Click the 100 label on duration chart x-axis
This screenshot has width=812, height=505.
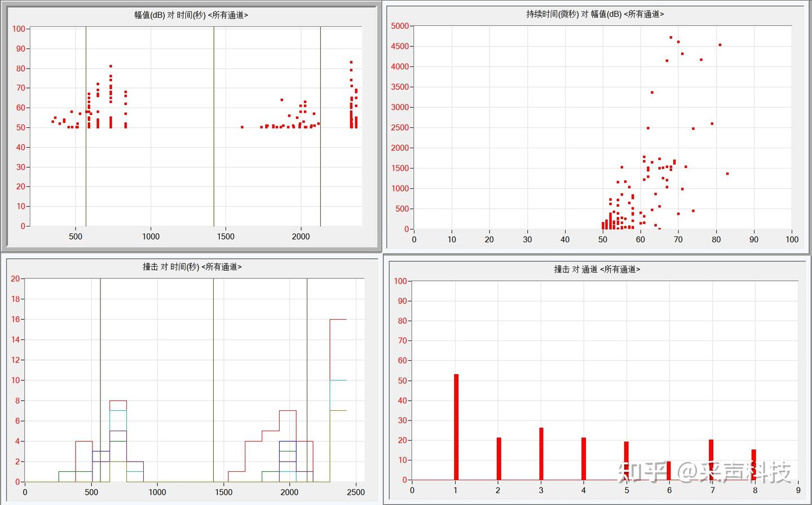coord(792,240)
